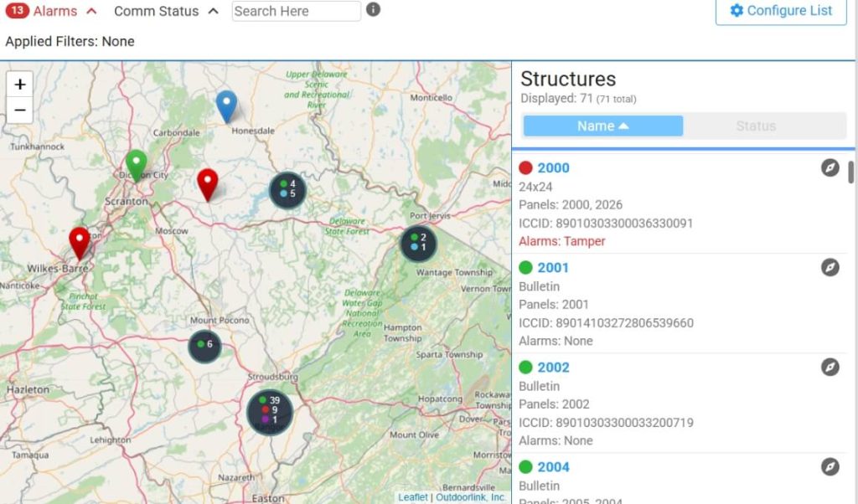Open the large cluster showing 39, 9, 1
The width and height of the screenshot is (858, 504).
point(270,411)
